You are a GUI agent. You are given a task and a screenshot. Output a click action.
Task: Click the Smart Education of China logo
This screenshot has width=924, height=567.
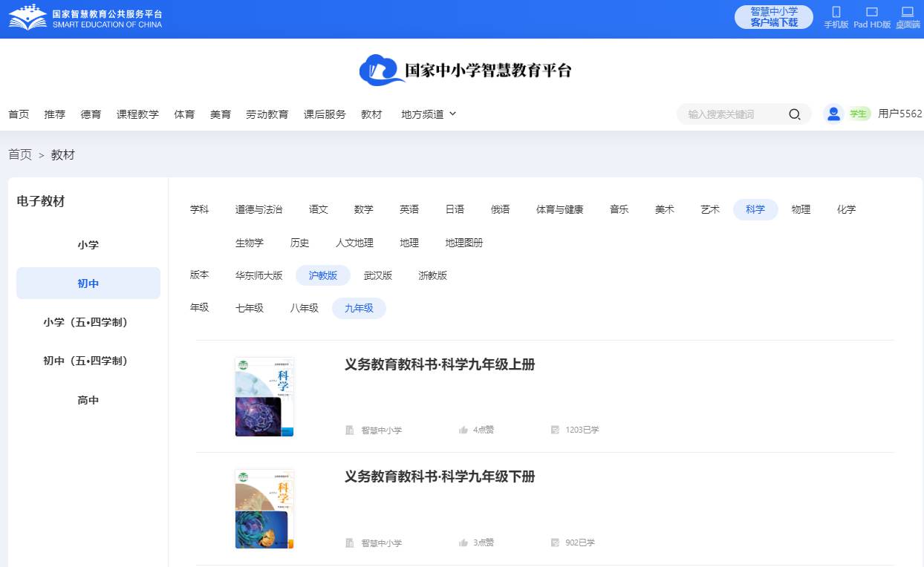click(85, 17)
